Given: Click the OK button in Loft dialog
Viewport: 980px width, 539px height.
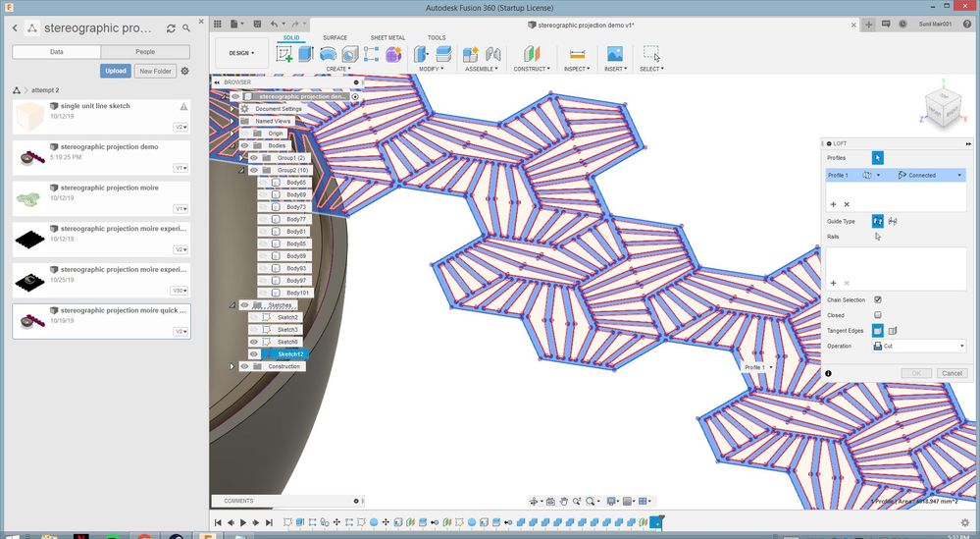Looking at the screenshot, I should [916, 373].
